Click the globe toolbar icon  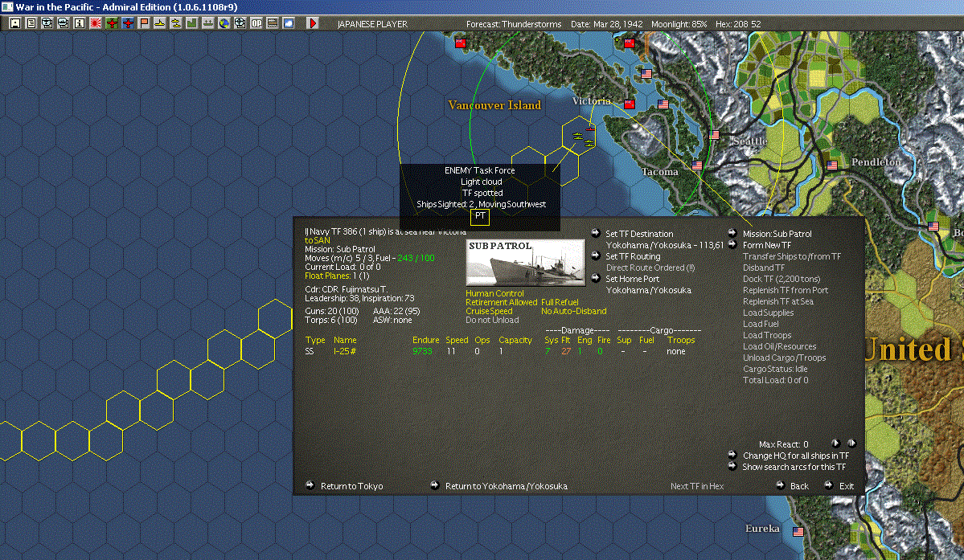pos(224,23)
